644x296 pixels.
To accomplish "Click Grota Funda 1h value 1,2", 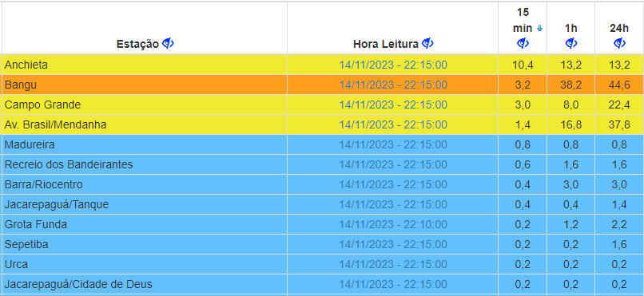I will pos(571,225).
